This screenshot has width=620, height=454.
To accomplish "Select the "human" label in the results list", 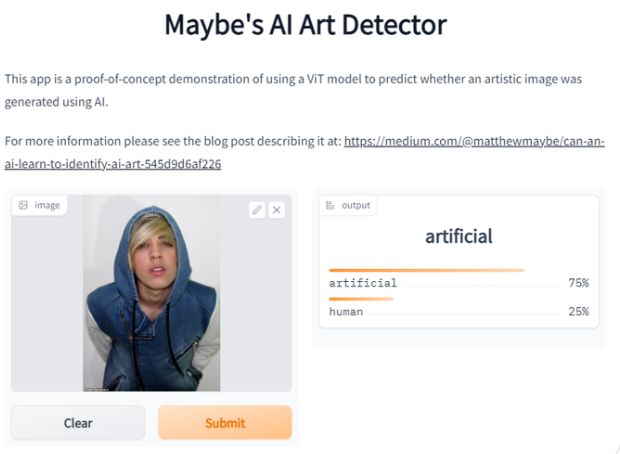I will [x=346, y=312].
